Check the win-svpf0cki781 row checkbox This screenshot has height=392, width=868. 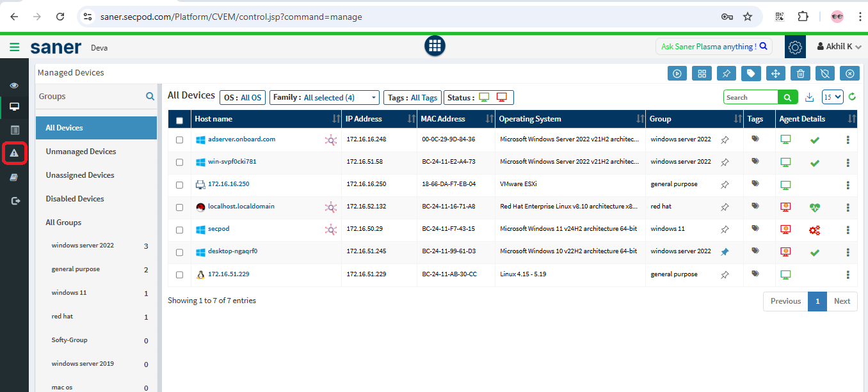pos(179,162)
